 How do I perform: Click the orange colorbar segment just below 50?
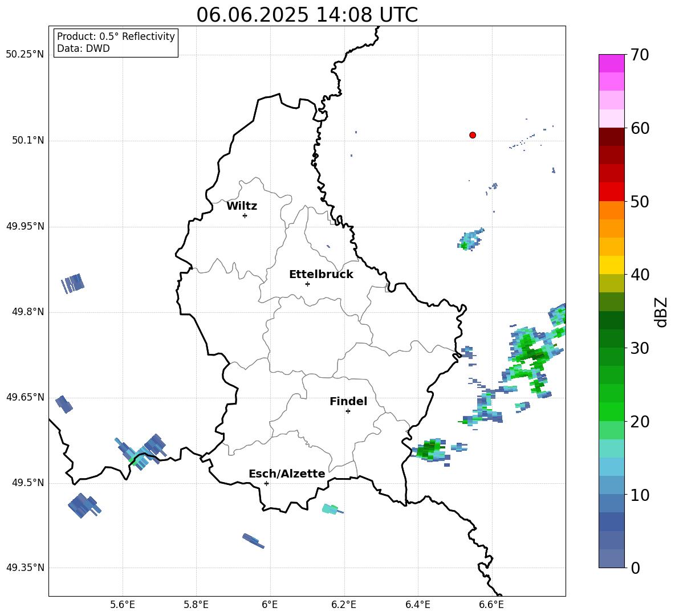tap(612, 210)
